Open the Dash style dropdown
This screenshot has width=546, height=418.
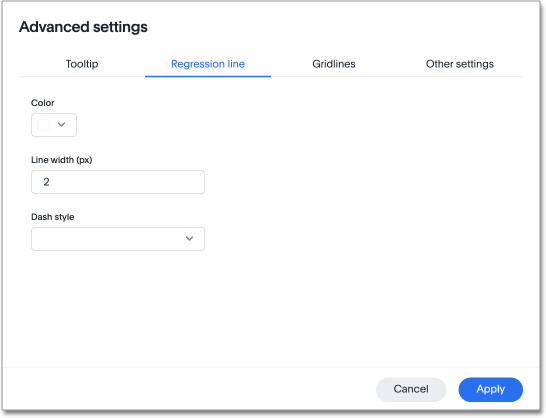point(118,239)
